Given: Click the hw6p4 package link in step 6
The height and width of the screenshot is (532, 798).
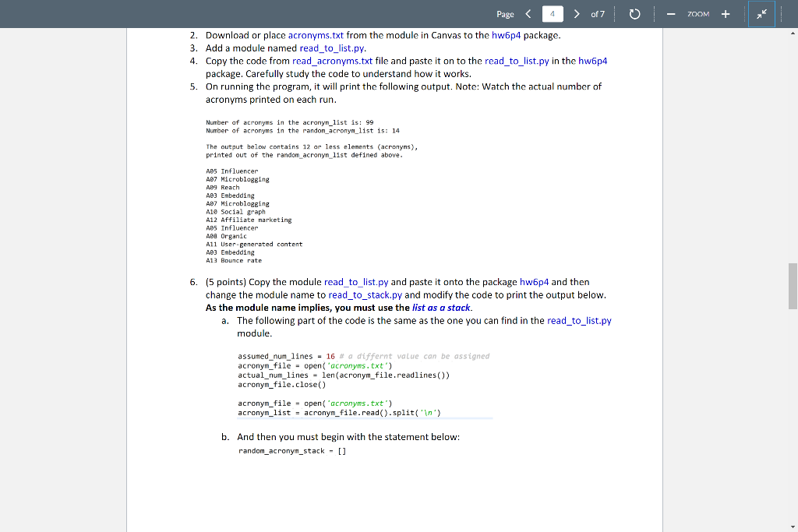Looking at the screenshot, I should point(535,281).
